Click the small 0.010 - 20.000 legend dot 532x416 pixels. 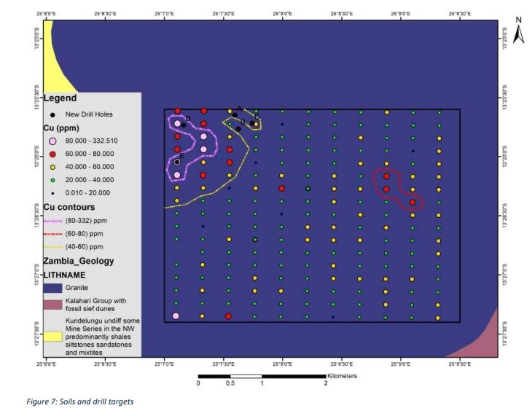click(x=52, y=193)
